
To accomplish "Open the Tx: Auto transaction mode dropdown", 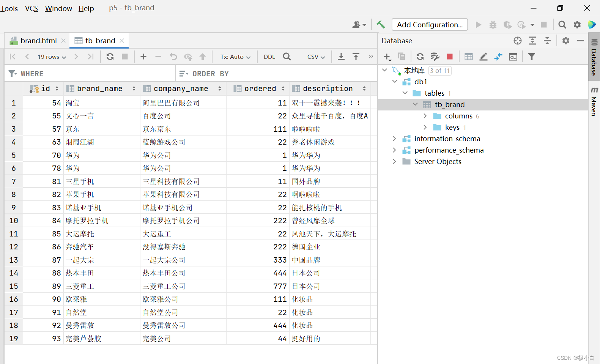I will 236,57.
